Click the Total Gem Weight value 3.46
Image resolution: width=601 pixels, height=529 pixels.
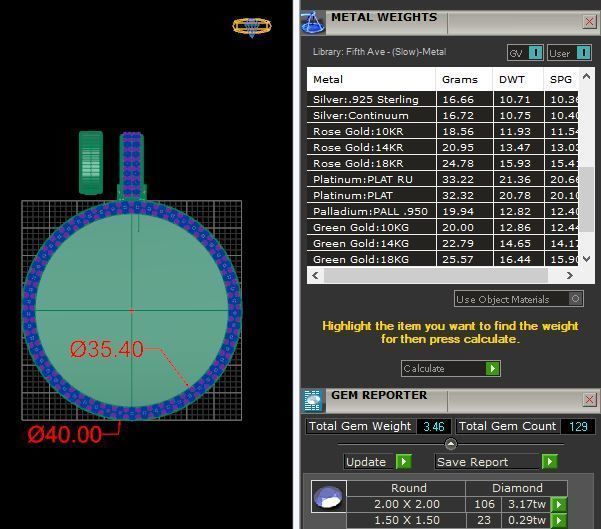(x=434, y=426)
